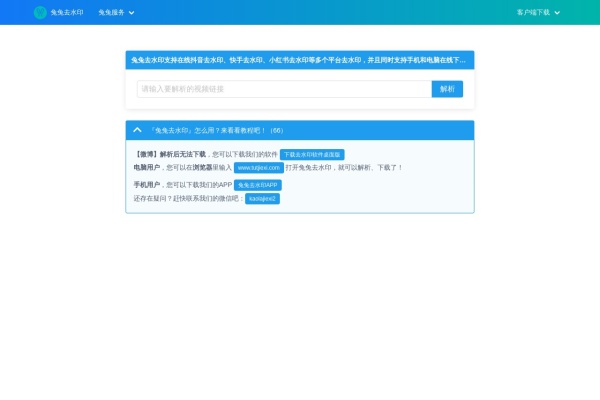Open the 兔兔去水印 home link
The image size is (600, 400).
68,12
